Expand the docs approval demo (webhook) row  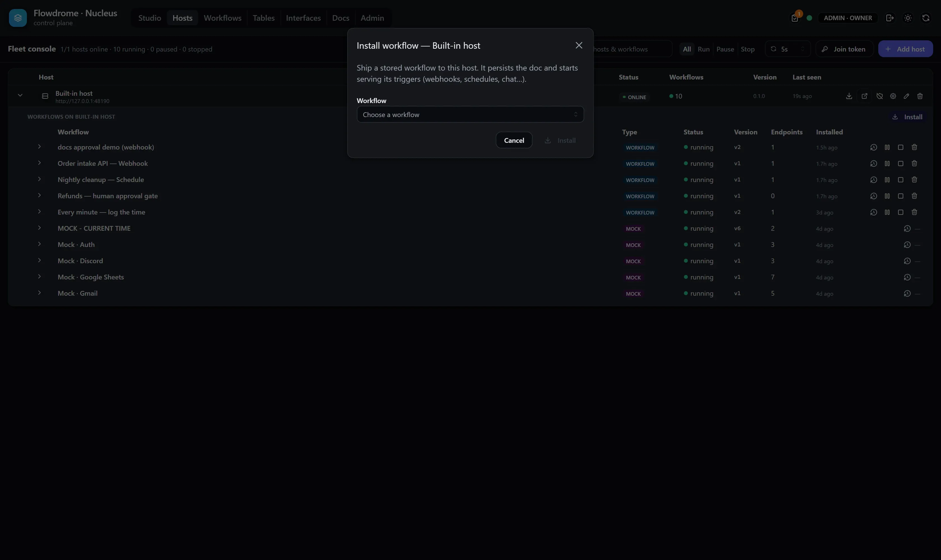tap(39, 146)
